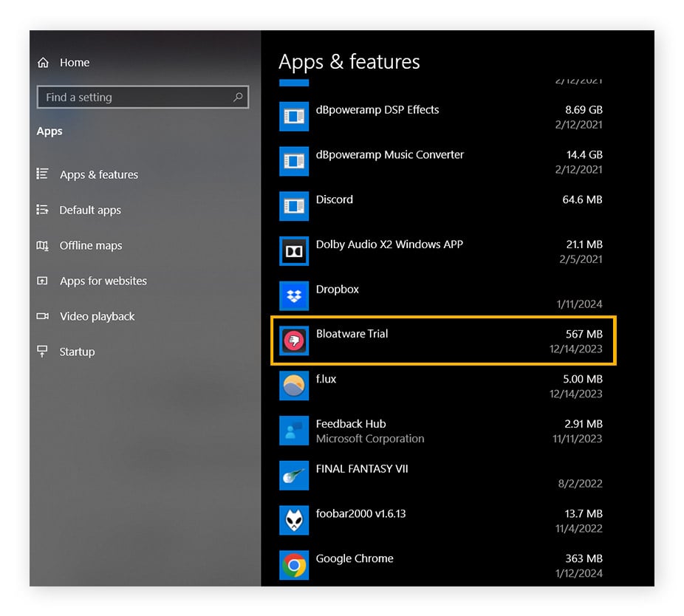Viewport: 684px width, 616px height.
Task: Click the Google Chrome icon
Action: (x=293, y=565)
